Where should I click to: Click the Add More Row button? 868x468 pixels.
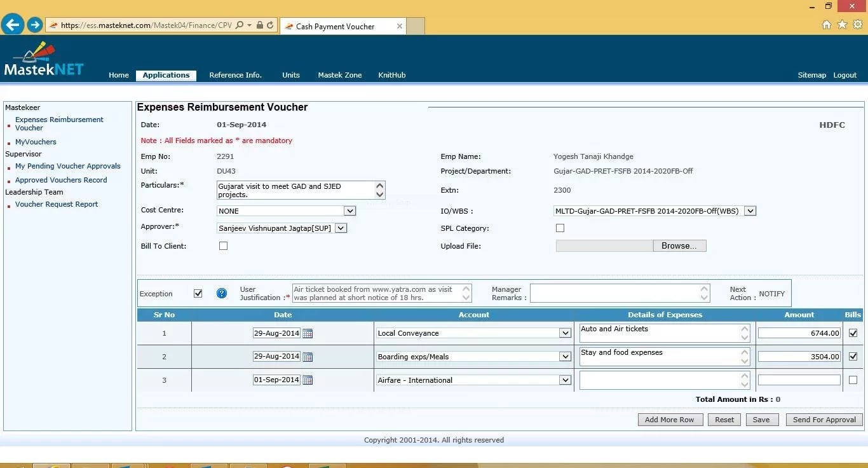tap(669, 420)
